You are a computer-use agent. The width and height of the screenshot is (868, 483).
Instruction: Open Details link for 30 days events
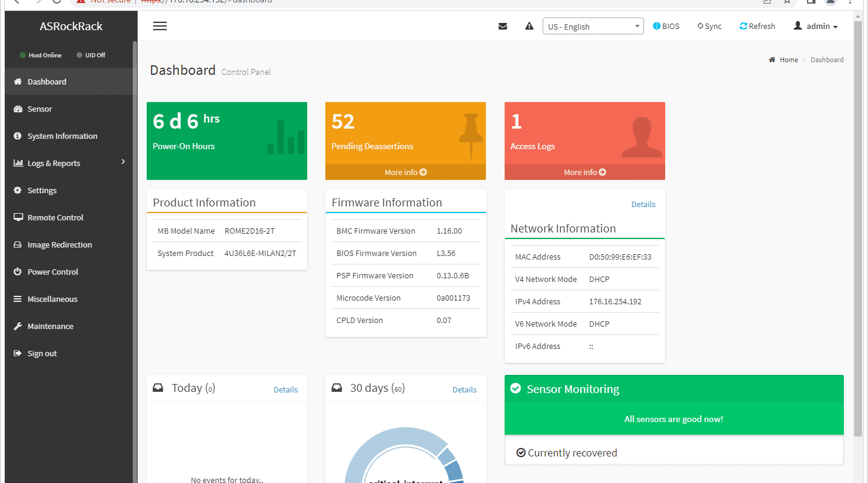coord(465,389)
